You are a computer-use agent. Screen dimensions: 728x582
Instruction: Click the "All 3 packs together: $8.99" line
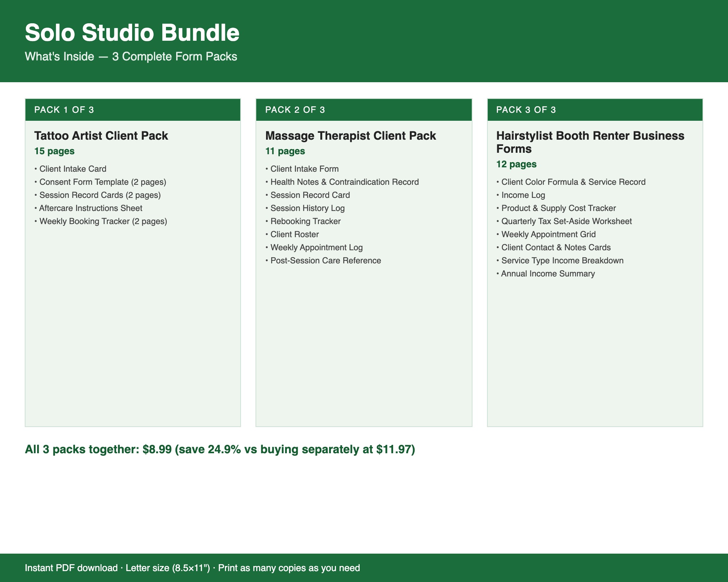pyautogui.click(x=220, y=450)
